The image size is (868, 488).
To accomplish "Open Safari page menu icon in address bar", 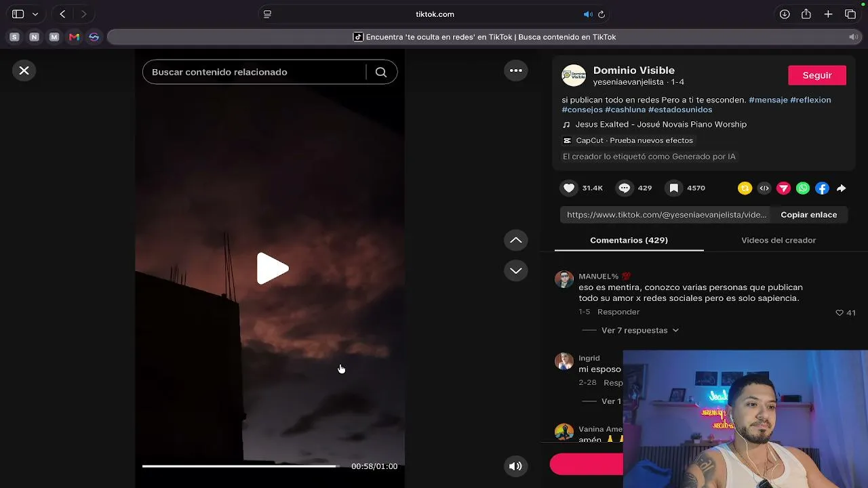I will coord(267,14).
